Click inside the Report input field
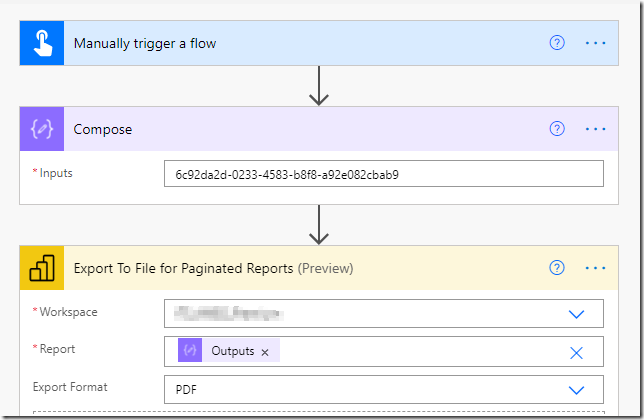The image size is (644, 420). pos(384,351)
